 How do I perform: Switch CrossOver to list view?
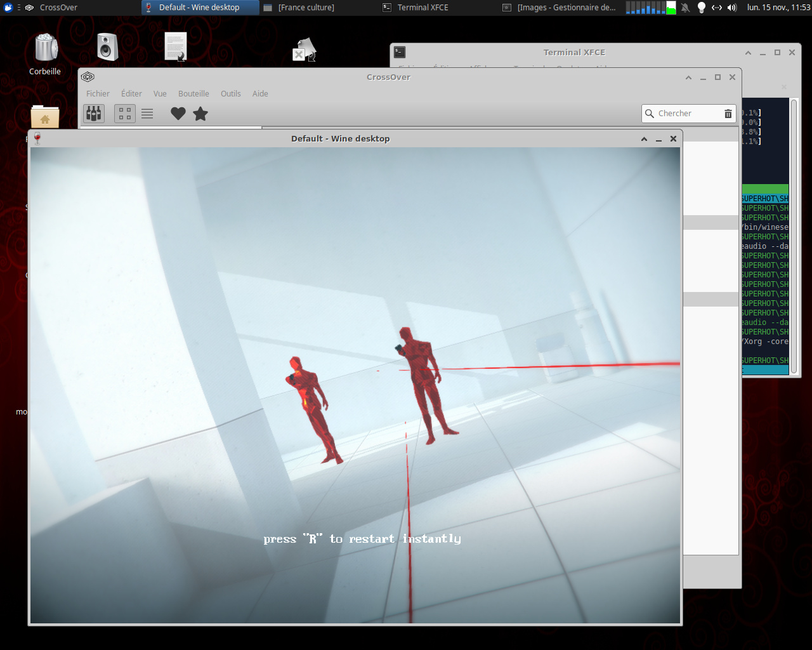[x=147, y=114]
